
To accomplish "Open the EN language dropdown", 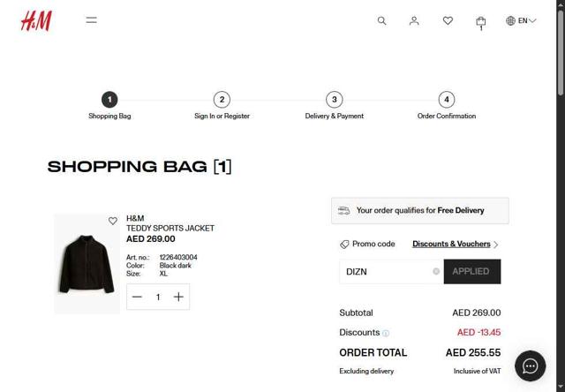I will tap(521, 20).
